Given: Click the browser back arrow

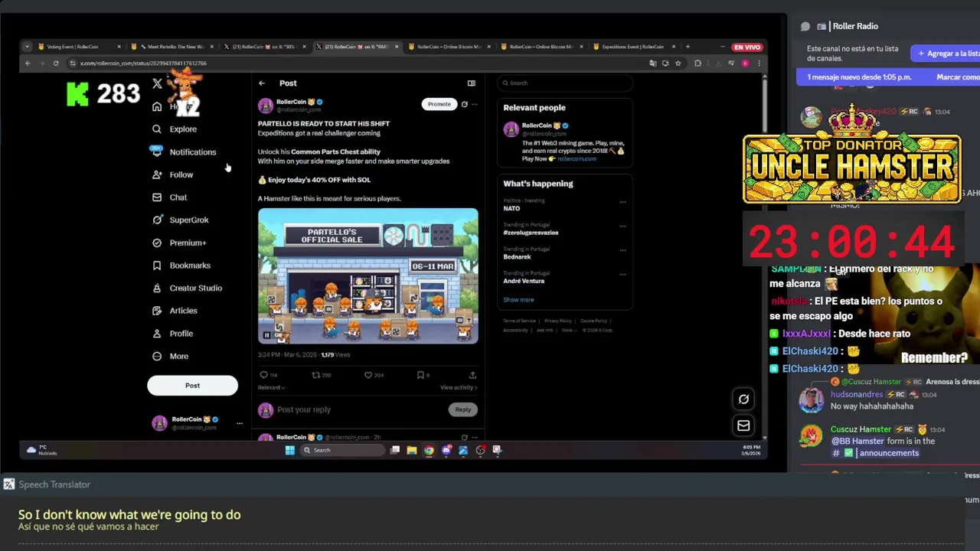Looking at the screenshot, I should [x=28, y=64].
